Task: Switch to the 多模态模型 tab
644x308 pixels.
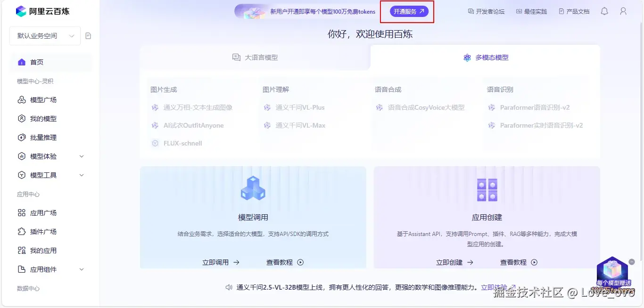Action: coord(486,57)
